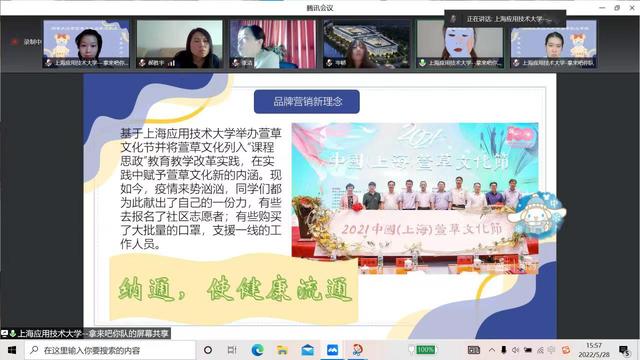Expand the hidden system tray icons
Screen dimensions: 640x360
492,350
